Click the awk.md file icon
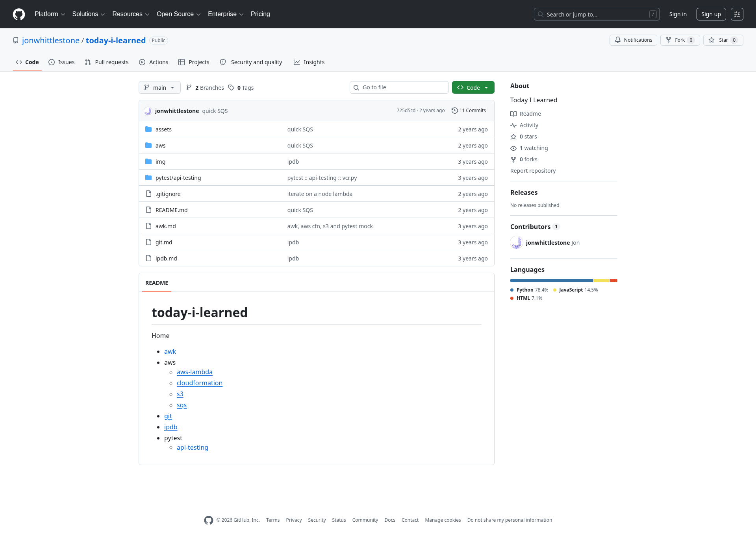756x541 pixels. coord(148,226)
